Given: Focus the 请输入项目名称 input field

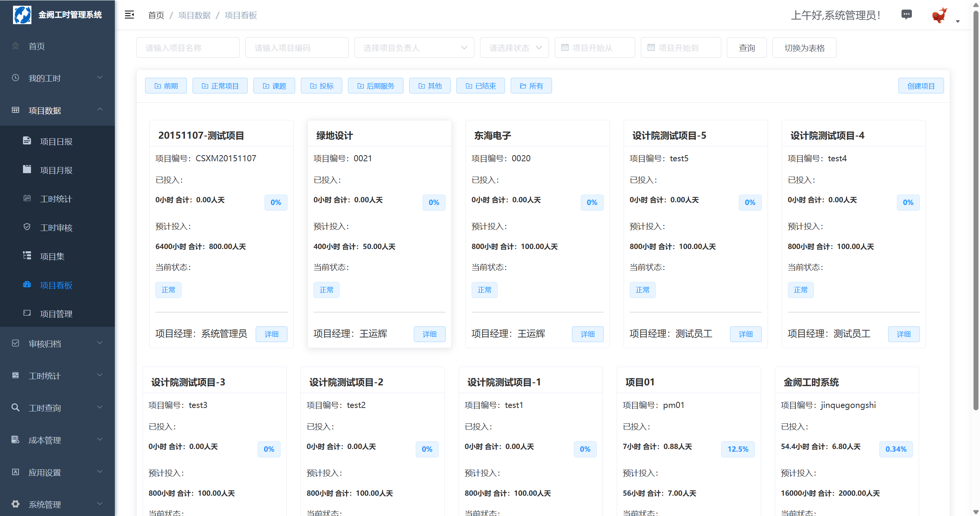Looking at the screenshot, I should (x=188, y=48).
